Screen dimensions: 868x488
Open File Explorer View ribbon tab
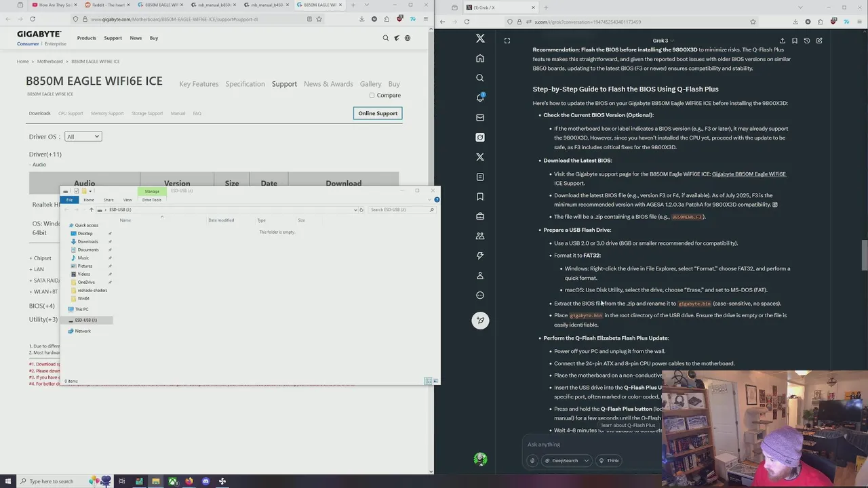coord(127,200)
